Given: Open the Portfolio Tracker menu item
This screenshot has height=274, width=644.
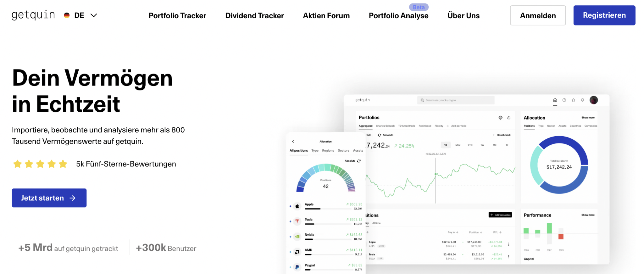Looking at the screenshot, I should pos(177,15).
